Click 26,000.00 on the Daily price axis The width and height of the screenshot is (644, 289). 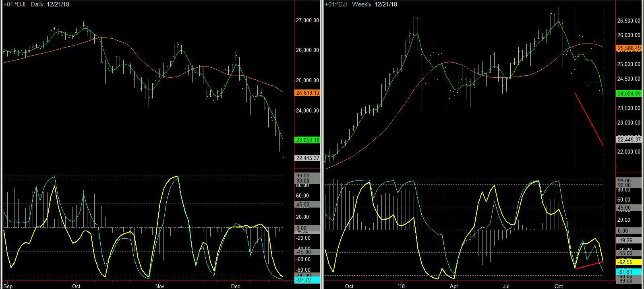tap(308, 50)
